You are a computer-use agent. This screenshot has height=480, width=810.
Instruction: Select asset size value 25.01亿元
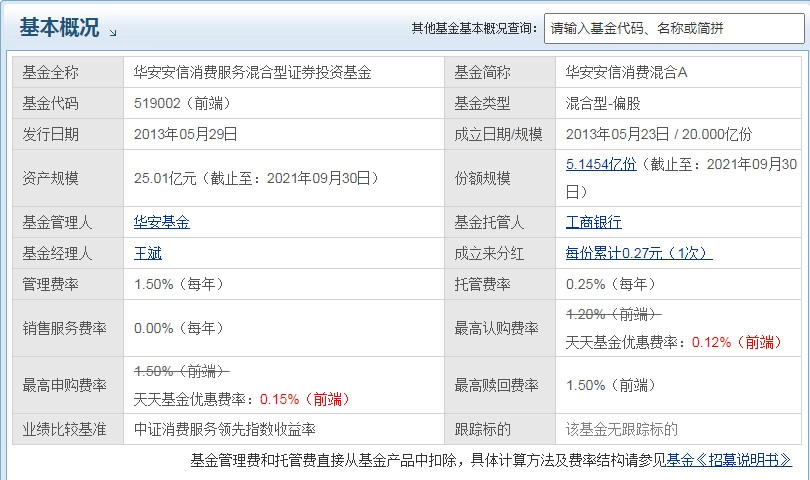(165, 178)
